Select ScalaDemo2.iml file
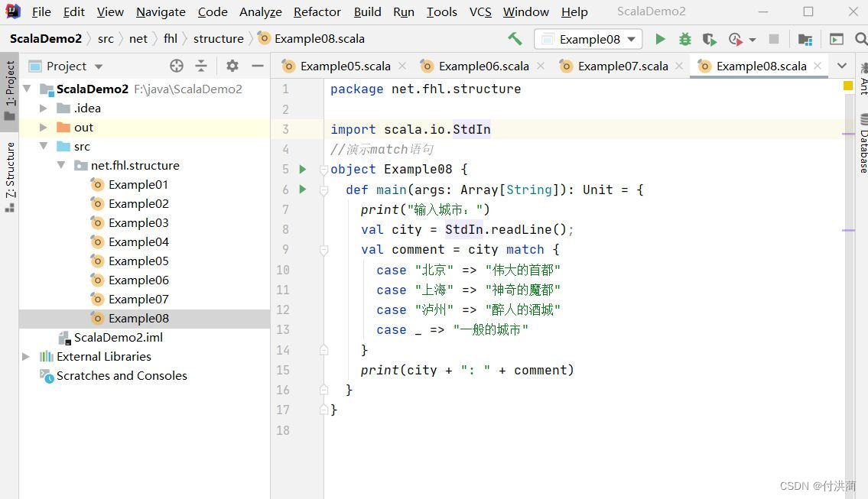The height and width of the screenshot is (499, 868). [118, 338]
